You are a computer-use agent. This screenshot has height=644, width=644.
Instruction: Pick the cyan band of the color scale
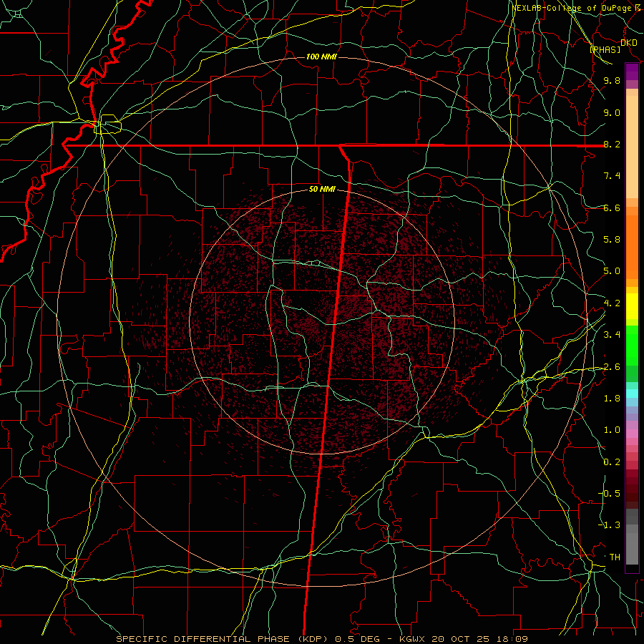click(632, 393)
